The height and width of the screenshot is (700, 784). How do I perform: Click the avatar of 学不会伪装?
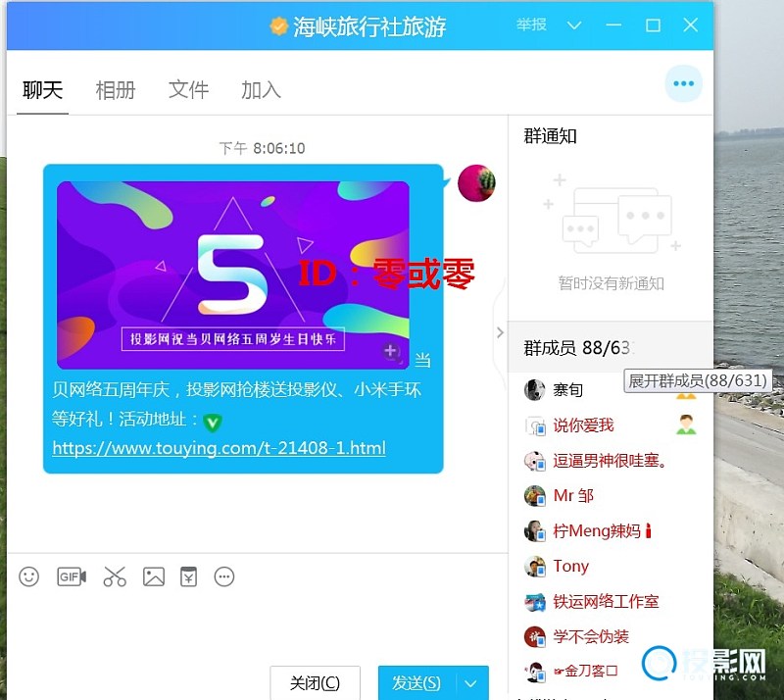point(534,636)
